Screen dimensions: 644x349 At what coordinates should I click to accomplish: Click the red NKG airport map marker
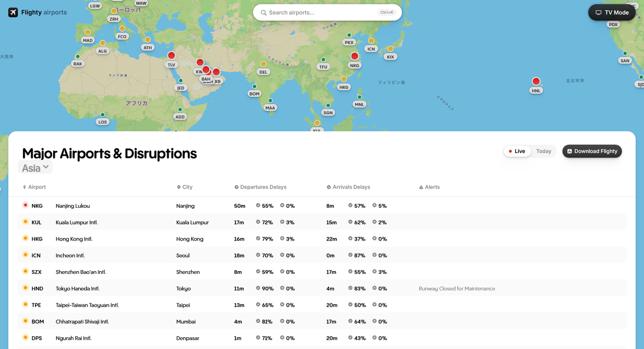(354, 56)
